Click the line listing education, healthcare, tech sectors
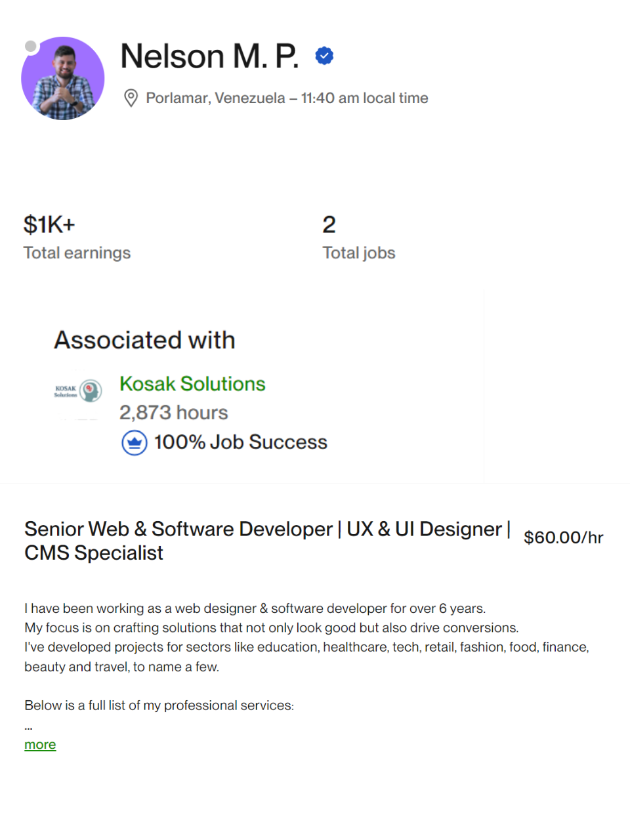Image resolution: width=630 pixels, height=840 pixels. coord(307,657)
